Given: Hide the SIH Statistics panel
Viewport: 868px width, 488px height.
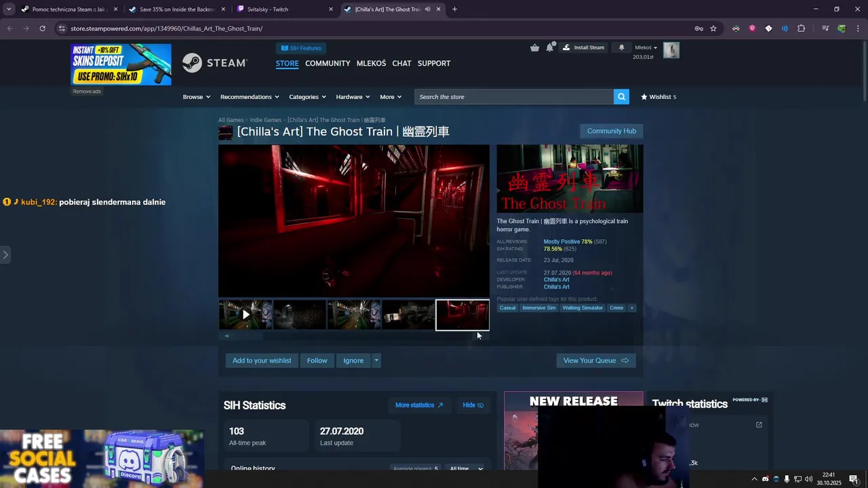Looking at the screenshot, I should pos(473,405).
